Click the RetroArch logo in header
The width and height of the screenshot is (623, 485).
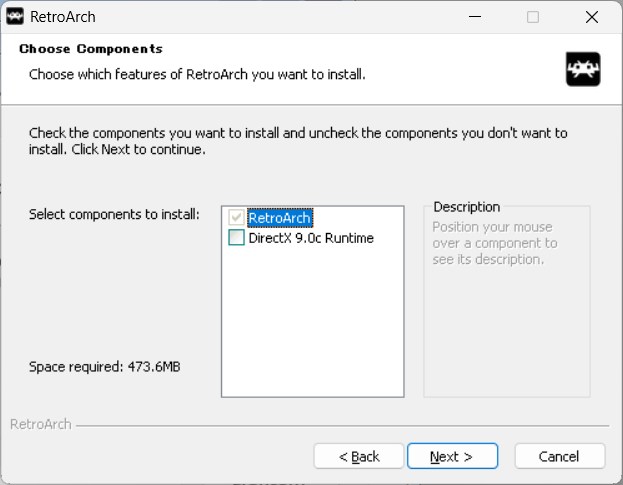pos(583,69)
